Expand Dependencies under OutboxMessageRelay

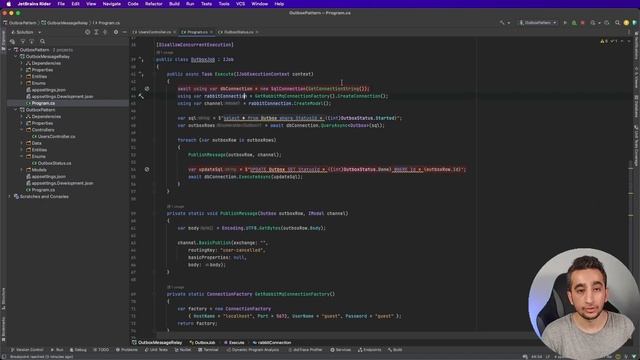(22, 63)
